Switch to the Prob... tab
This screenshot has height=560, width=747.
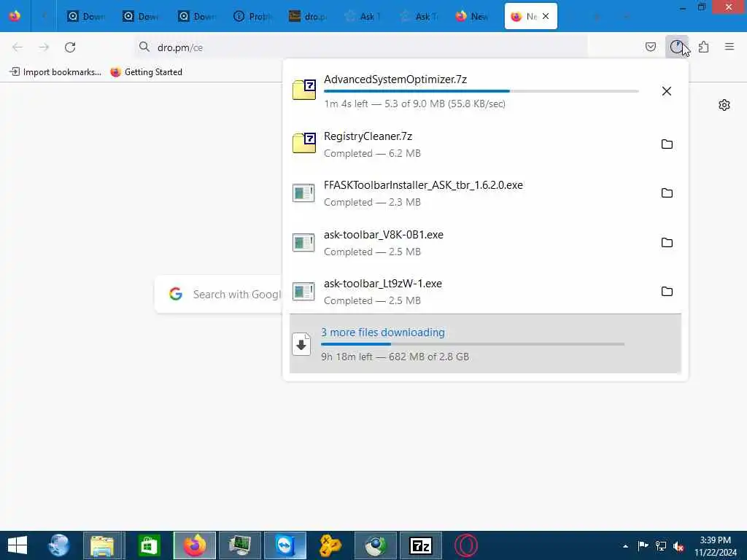point(253,16)
